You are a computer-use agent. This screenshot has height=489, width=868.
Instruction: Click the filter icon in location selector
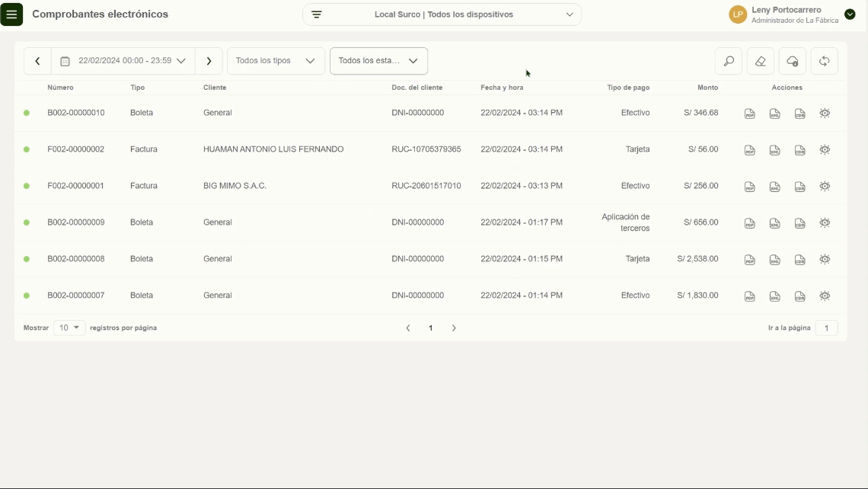click(x=317, y=14)
